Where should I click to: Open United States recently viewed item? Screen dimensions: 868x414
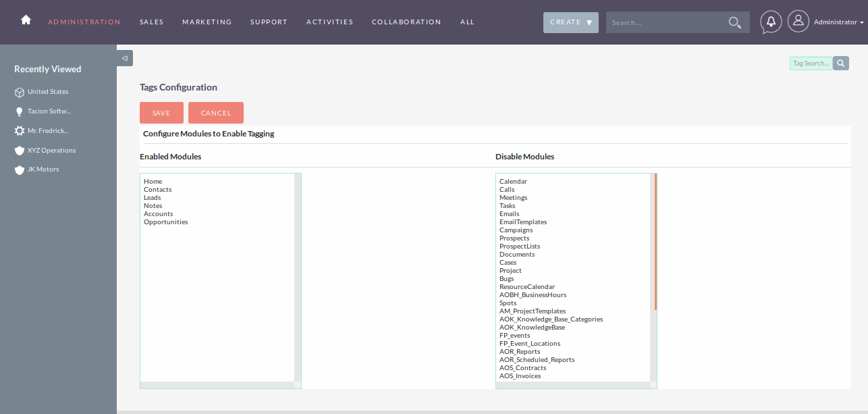(x=47, y=92)
